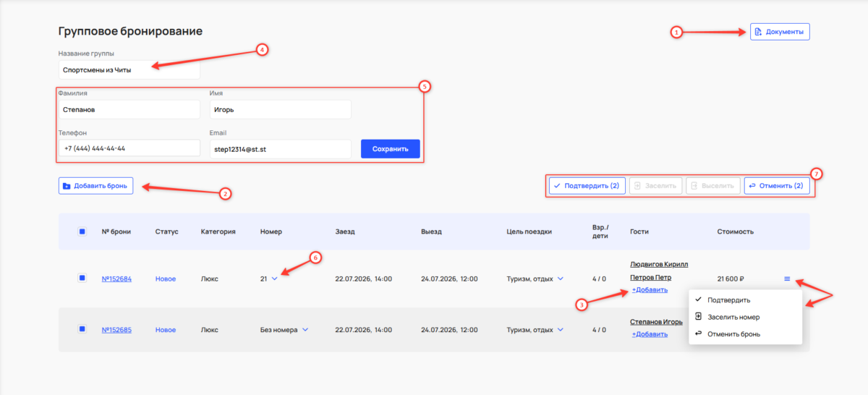Screen dimensions: 868x395
Task: Toggle the select-all checkbox in table header
Action: tap(82, 232)
